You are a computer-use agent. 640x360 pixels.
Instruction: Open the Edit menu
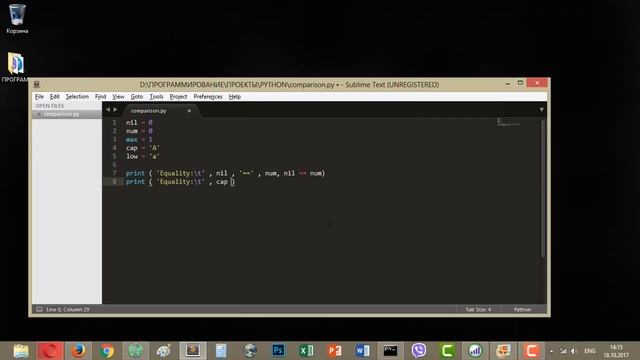click(x=55, y=97)
